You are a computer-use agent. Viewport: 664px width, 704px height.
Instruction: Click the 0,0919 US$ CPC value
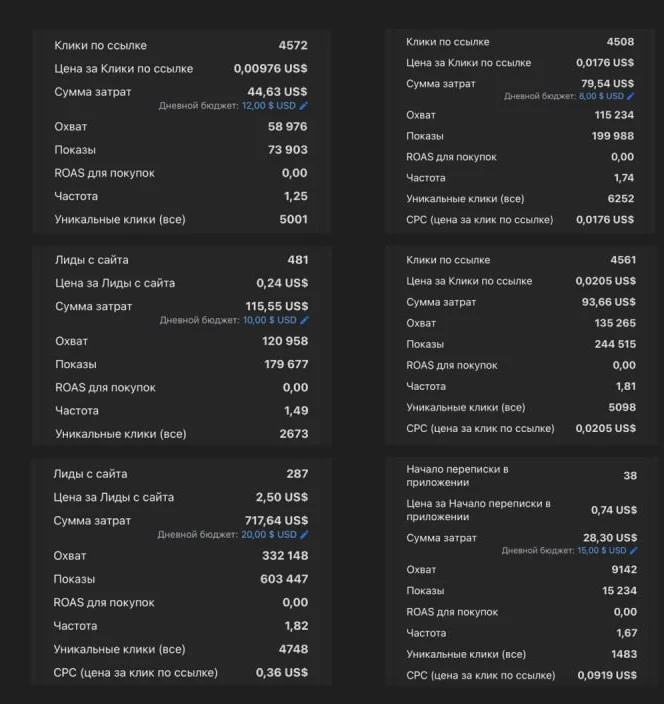coord(607,675)
